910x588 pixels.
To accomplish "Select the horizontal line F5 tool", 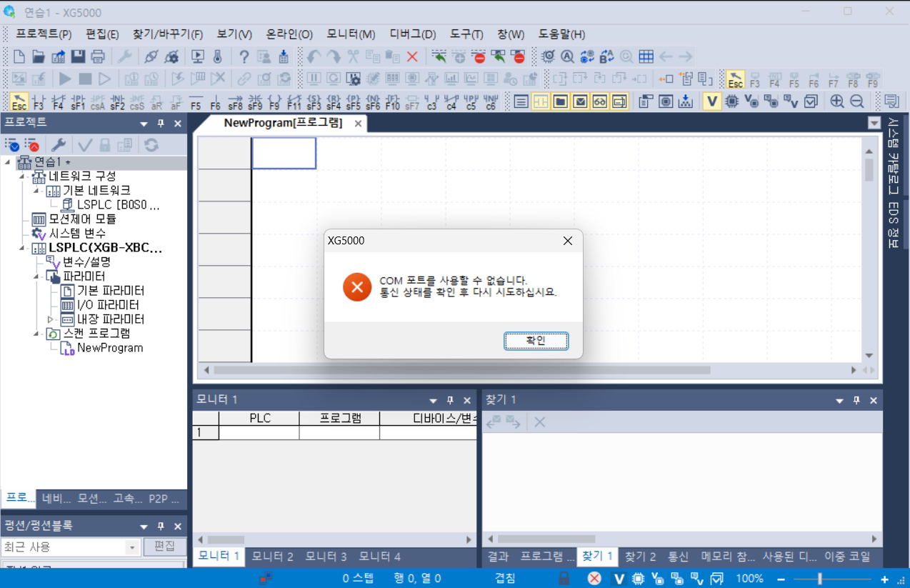I will 195,101.
